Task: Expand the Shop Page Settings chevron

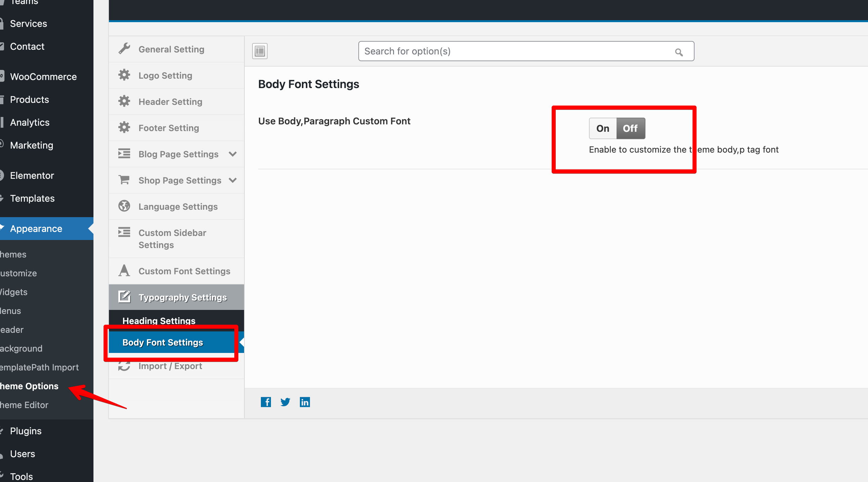Action: (x=233, y=180)
